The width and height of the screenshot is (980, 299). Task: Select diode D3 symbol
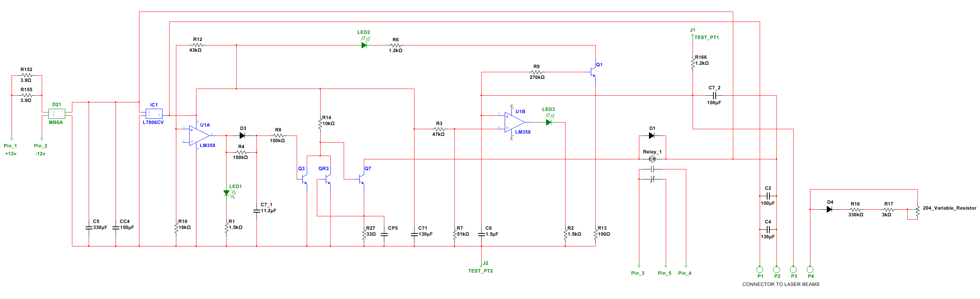pyautogui.click(x=242, y=136)
